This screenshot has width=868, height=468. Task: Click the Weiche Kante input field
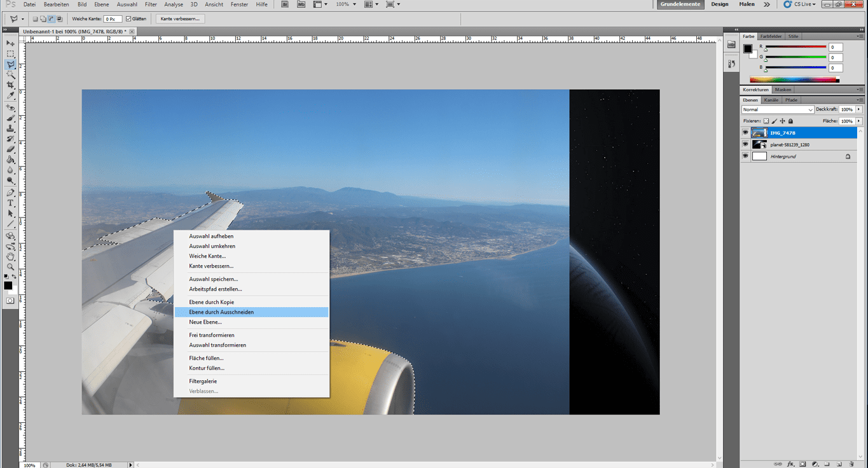(x=113, y=19)
